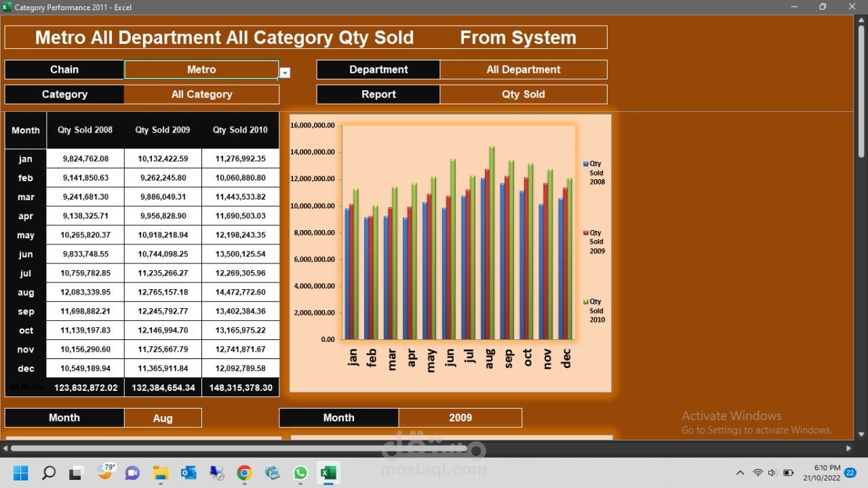Click the Qty Sold 2008 blue legend swatch

586,164
